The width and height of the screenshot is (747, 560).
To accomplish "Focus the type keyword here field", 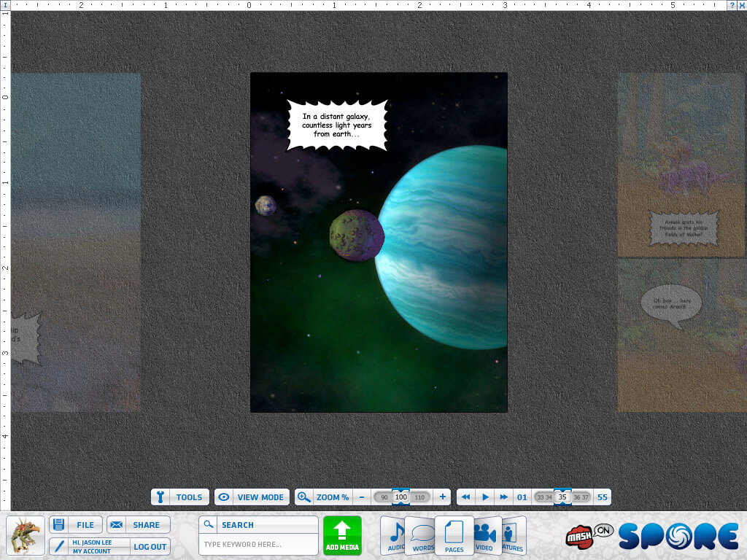I will pyautogui.click(x=258, y=544).
